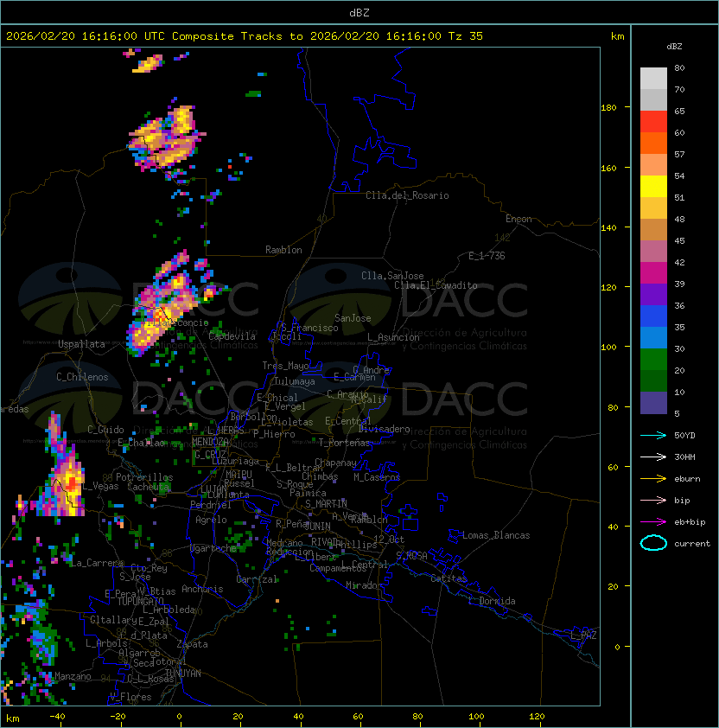Click the Composite Tracks timestamp header text
Viewport: 719px width, 728px height.
point(245,36)
